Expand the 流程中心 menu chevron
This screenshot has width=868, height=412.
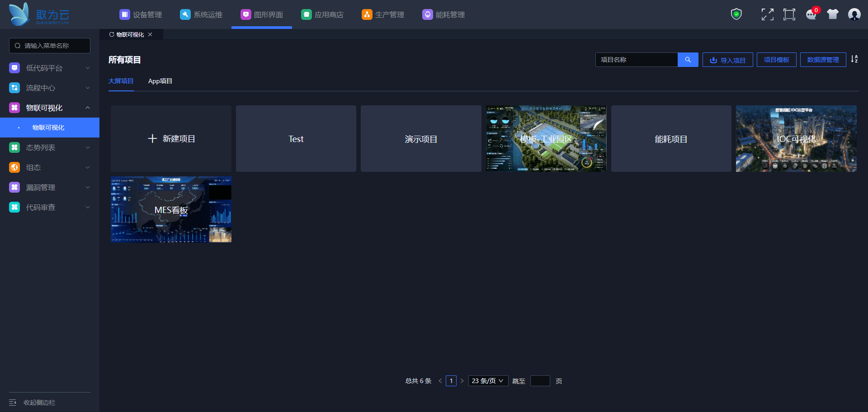[x=88, y=88]
